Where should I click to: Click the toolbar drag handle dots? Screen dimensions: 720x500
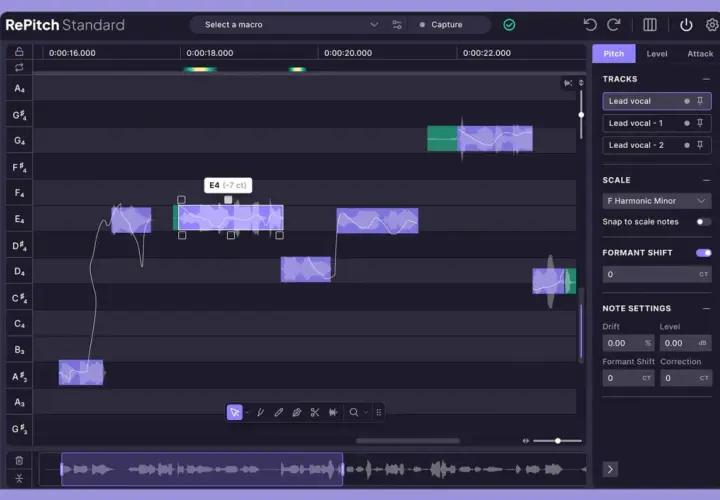tap(379, 412)
